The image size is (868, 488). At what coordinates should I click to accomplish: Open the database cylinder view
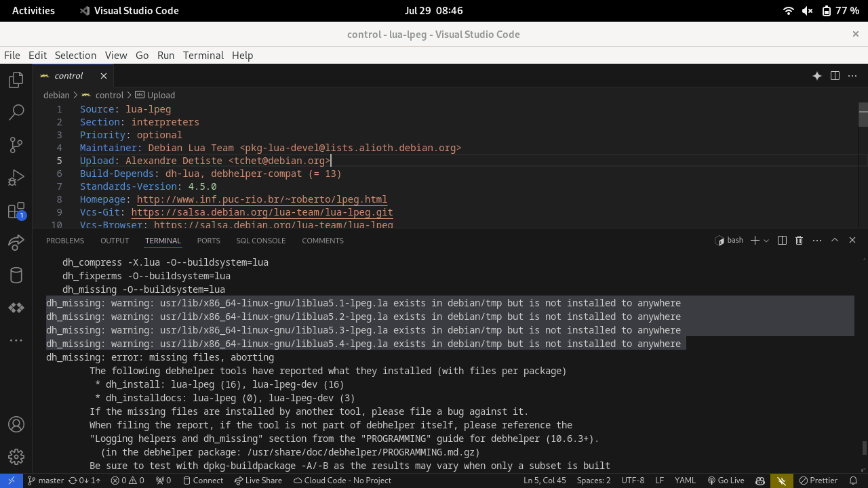coord(16,275)
